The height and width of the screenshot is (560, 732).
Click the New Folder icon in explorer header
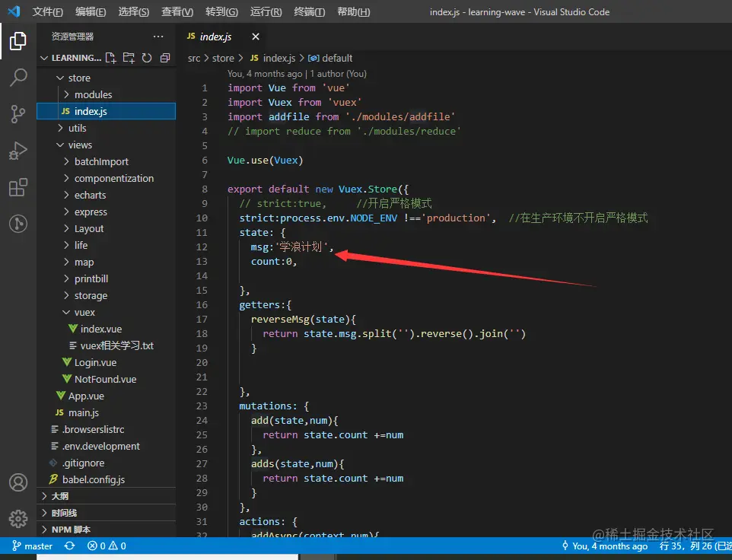click(129, 58)
